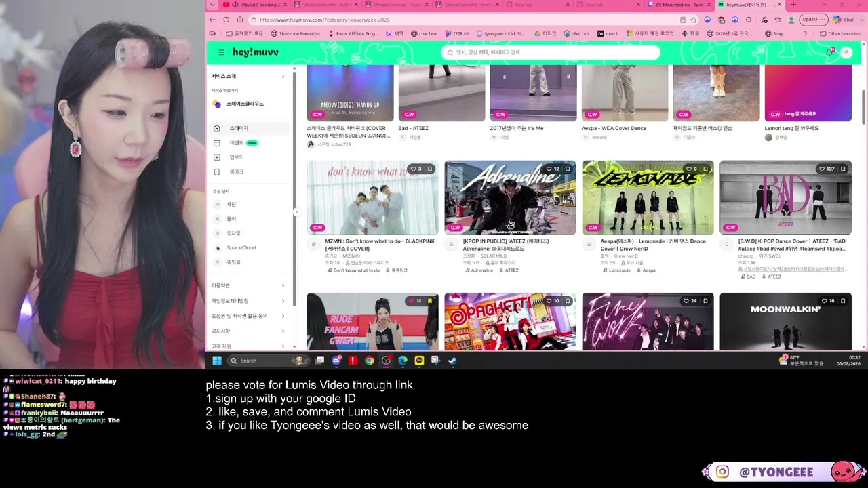The image size is (868, 488).
Task: Launch Steam from the taskbar
Action: tap(452, 361)
